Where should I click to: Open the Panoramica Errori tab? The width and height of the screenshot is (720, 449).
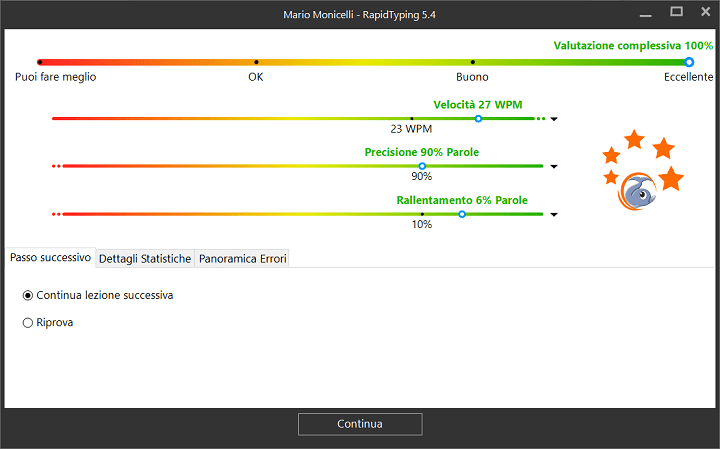tap(242, 258)
